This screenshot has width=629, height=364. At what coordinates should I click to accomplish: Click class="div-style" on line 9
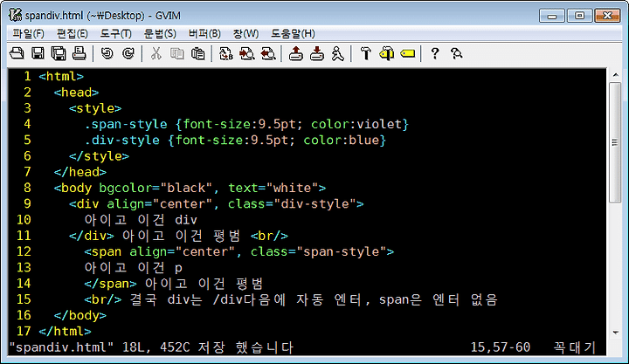point(292,203)
